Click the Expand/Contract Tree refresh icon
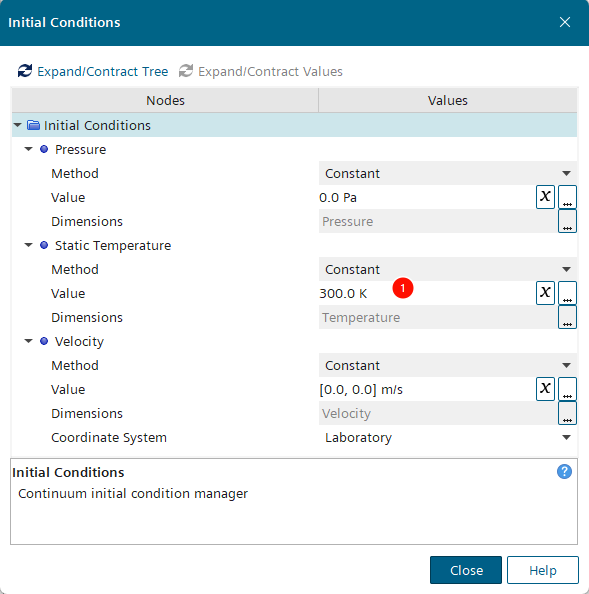 pos(25,71)
